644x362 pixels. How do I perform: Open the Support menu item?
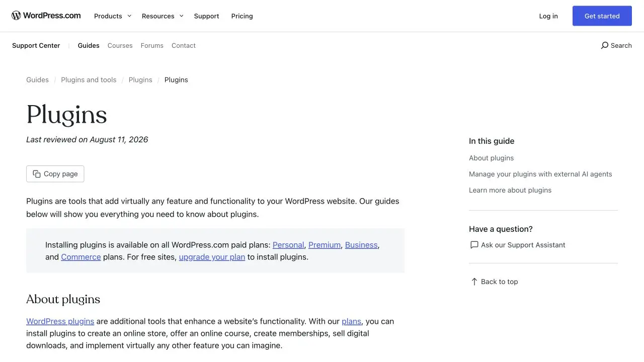[x=206, y=16]
